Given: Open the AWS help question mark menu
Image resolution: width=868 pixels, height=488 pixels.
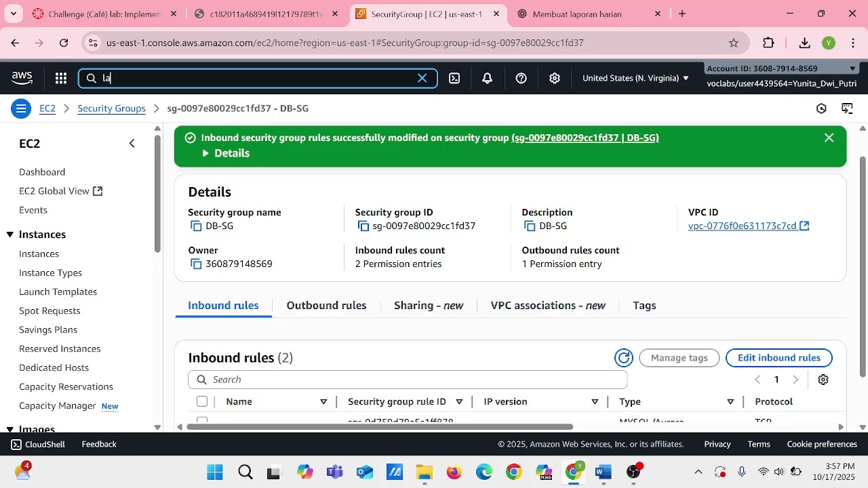Looking at the screenshot, I should 521,78.
